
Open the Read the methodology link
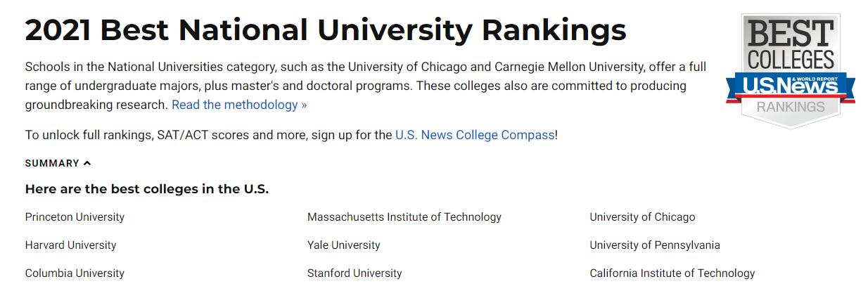click(239, 105)
